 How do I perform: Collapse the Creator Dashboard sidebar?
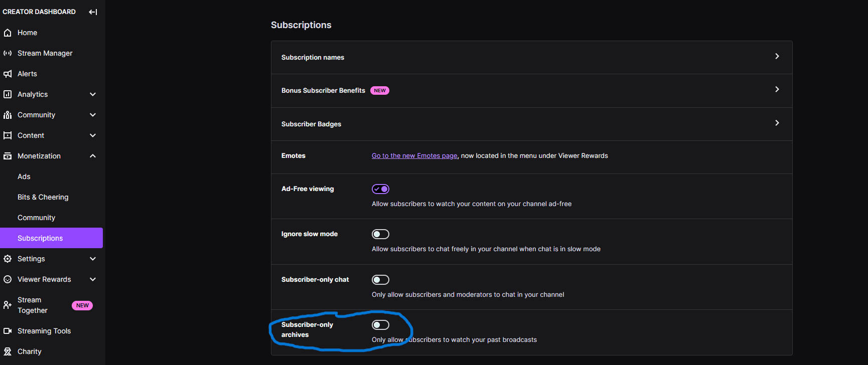pyautogui.click(x=93, y=12)
